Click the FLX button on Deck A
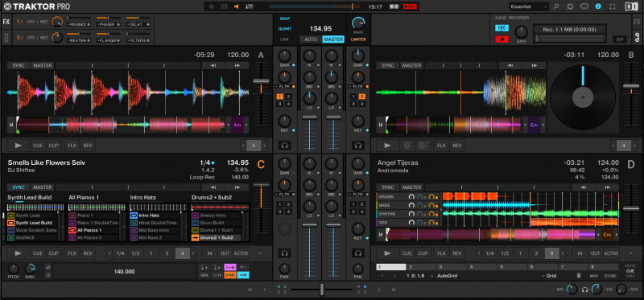644x300 pixels. [x=72, y=146]
